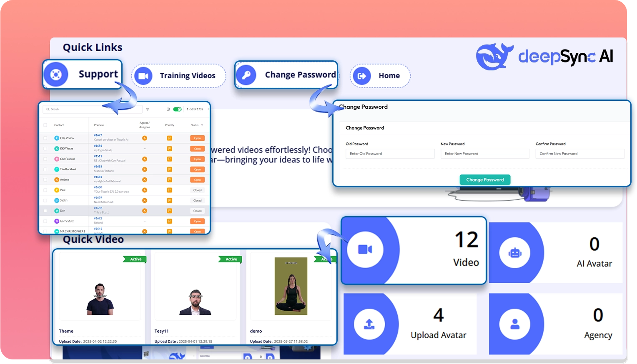637x364 pixels.
Task: Click the Upload Avatar upload icon
Action: pos(369,324)
